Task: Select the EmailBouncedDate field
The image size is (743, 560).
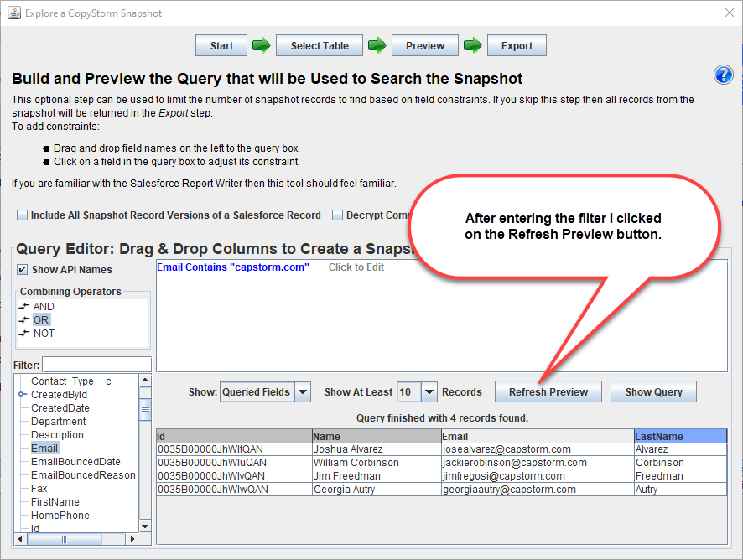Action: pyautogui.click(x=75, y=461)
